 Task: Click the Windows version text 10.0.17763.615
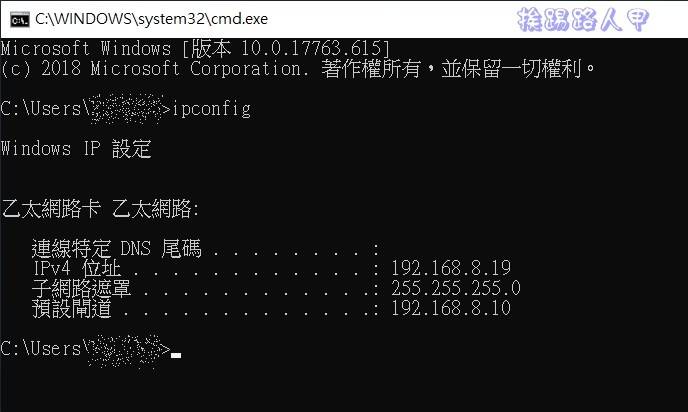pos(311,48)
